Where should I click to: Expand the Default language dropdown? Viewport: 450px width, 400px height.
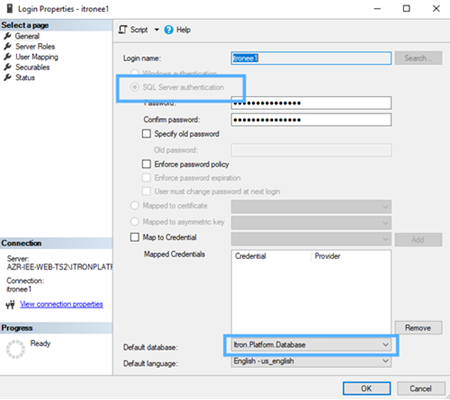coord(311,361)
